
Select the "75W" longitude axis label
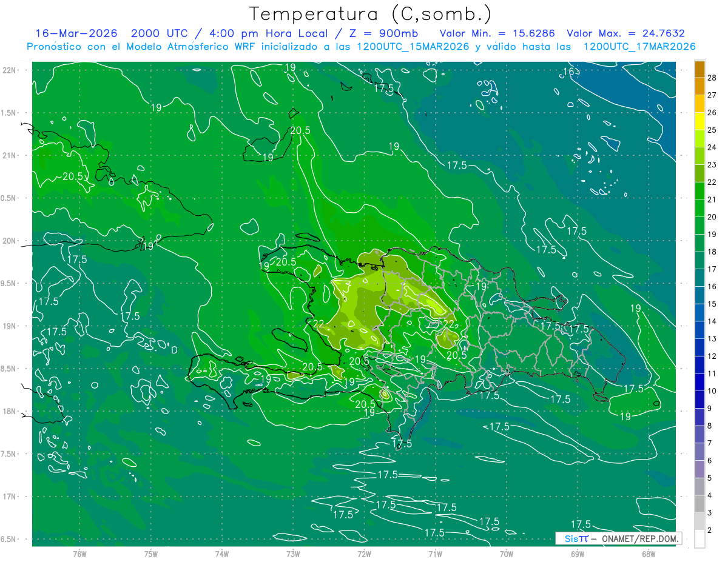coord(150,554)
